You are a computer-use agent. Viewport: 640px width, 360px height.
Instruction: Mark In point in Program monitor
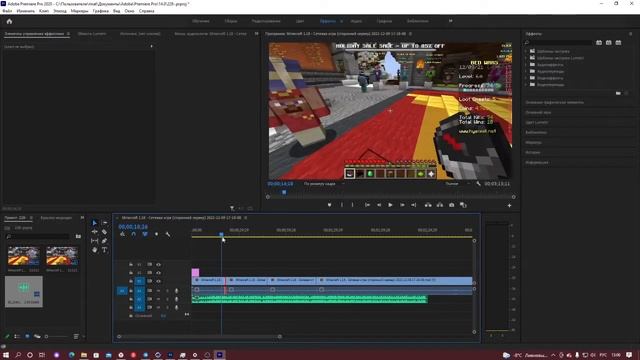point(342,205)
